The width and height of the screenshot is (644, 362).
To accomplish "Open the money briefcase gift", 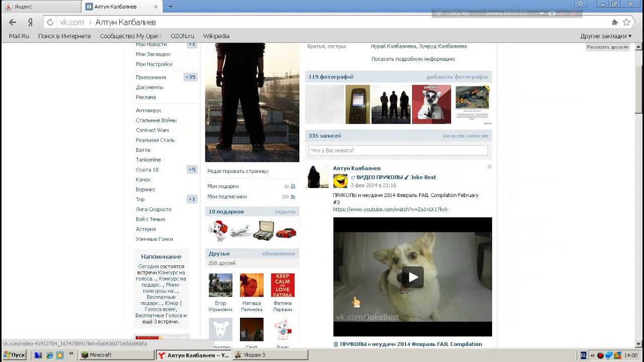I will [263, 231].
